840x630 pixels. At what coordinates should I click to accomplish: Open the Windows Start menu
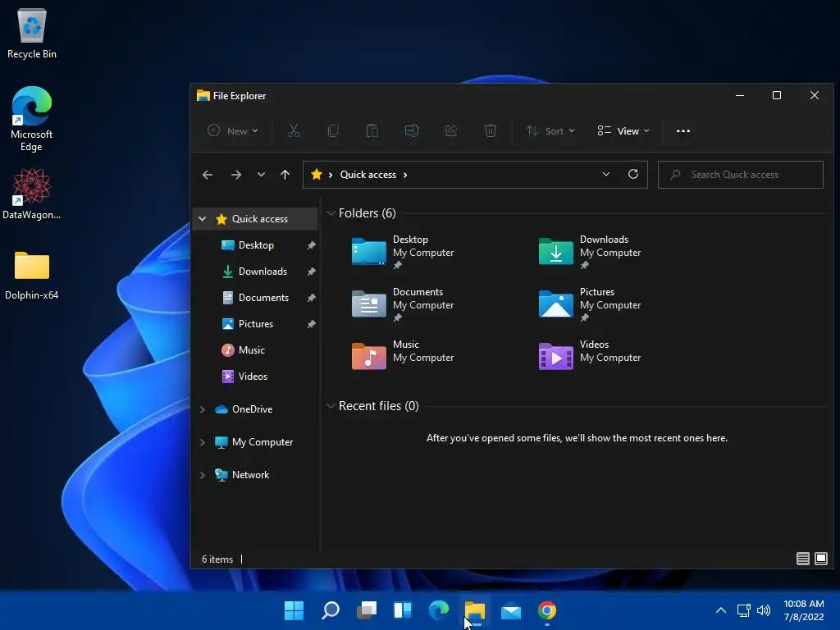(x=294, y=610)
